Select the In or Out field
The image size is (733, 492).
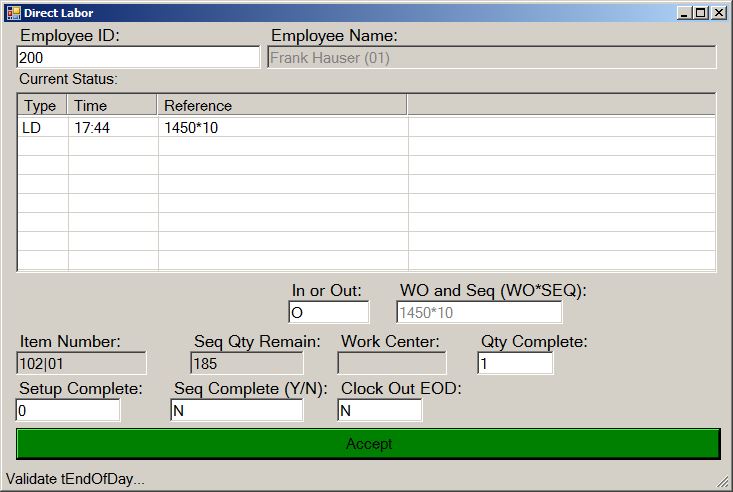click(x=328, y=313)
